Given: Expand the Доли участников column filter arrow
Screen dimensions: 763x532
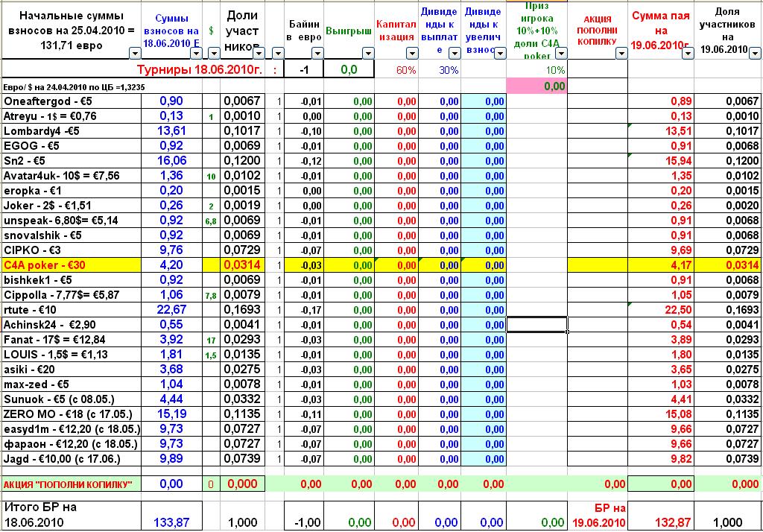Looking at the screenshot, I should tap(257, 53).
